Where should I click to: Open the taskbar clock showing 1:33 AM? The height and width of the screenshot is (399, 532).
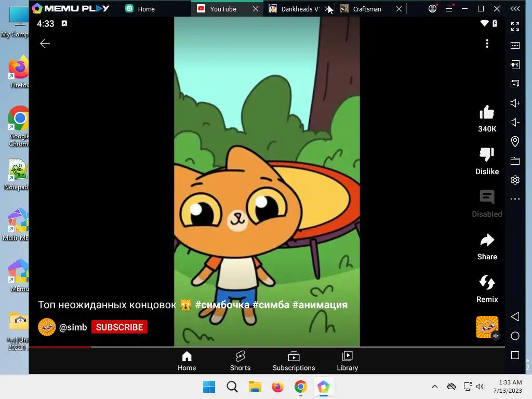coord(508,387)
